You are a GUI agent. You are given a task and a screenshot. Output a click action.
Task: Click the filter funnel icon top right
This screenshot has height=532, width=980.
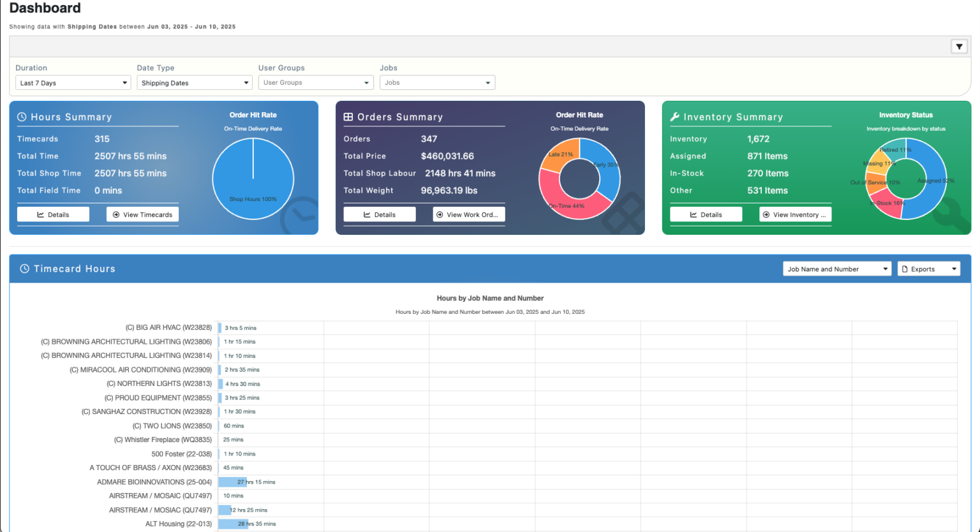[959, 47]
